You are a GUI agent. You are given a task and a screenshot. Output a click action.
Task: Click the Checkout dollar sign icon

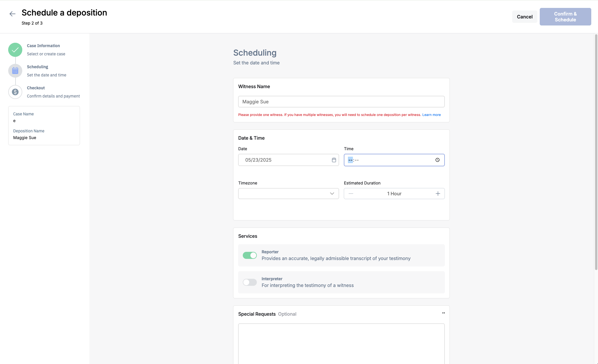tap(15, 92)
